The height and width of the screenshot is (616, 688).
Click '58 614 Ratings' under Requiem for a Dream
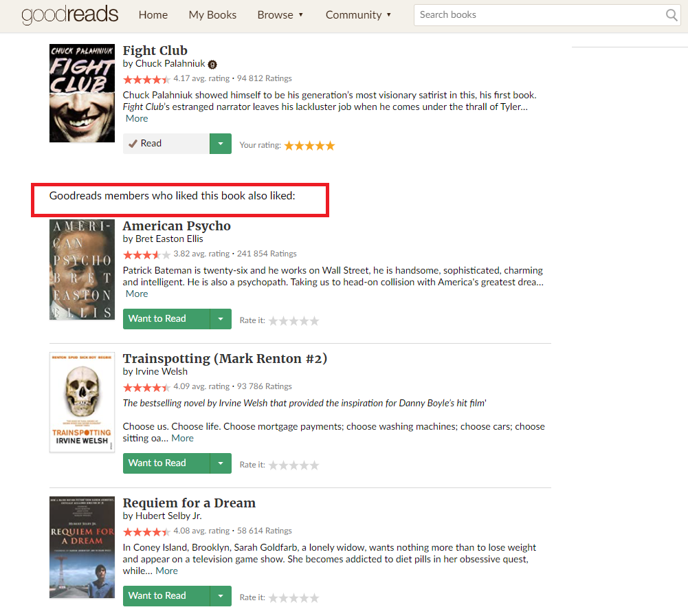pos(265,531)
